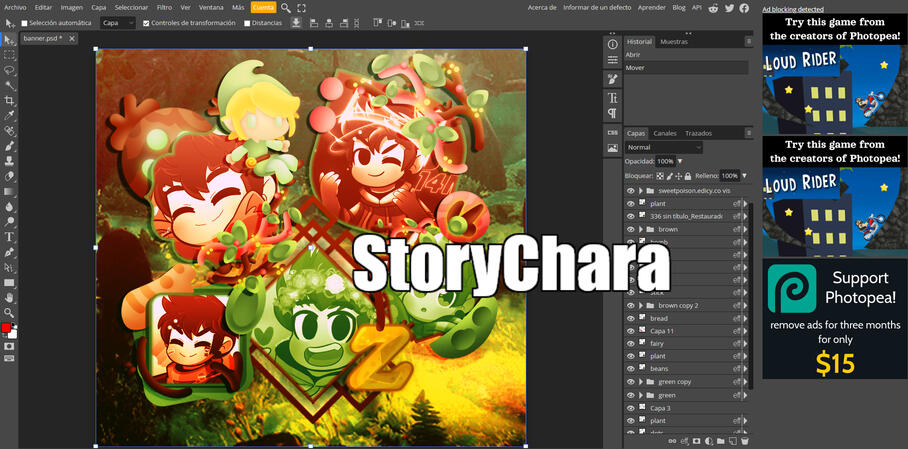The width and height of the screenshot is (908, 449).
Task: Open the Paragraph panel icon
Action: pos(612,113)
